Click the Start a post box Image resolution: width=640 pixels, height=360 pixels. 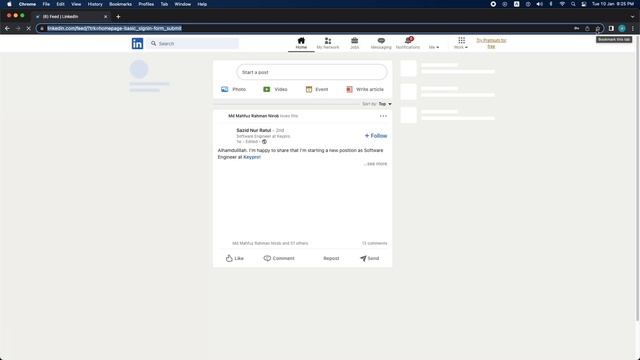[x=312, y=72]
